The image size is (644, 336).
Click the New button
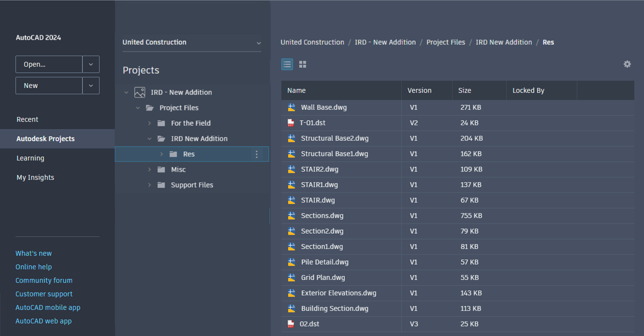coord(49,85)
